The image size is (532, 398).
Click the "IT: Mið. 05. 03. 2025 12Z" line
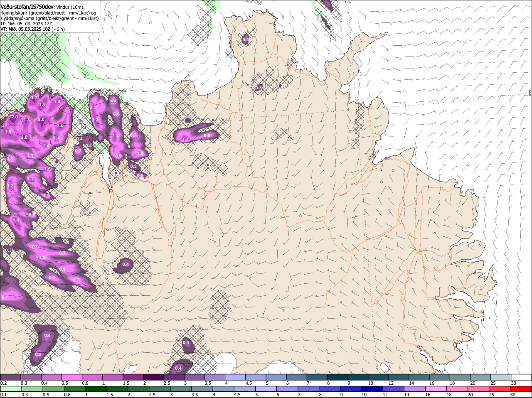(26, 24)
